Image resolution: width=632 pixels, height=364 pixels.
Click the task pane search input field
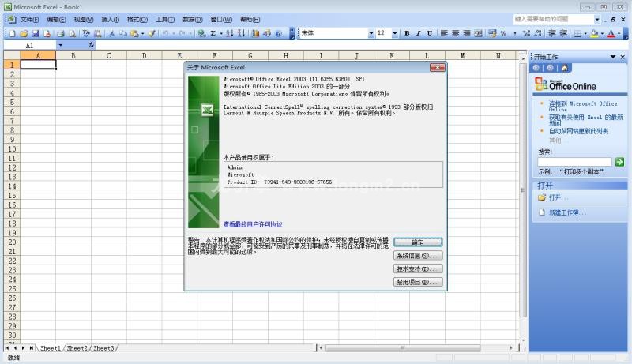tap(574, 162)
